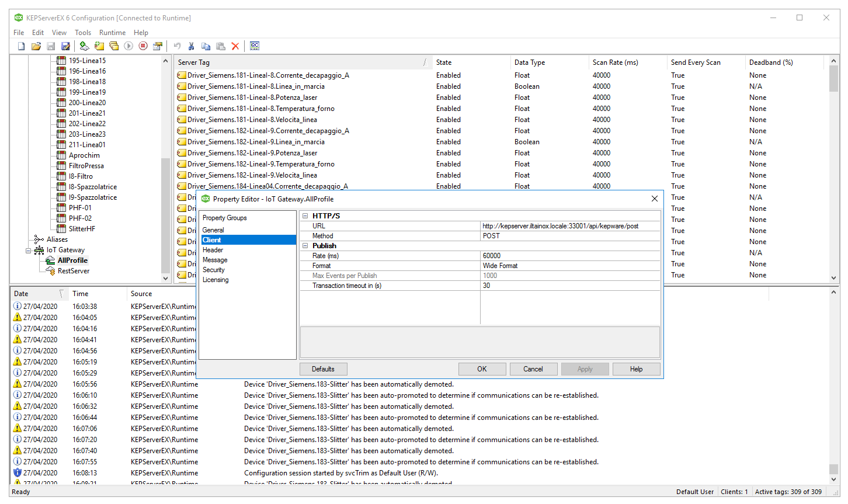This screenshot has width=848, height=504.
Task: Select the Message property group
Action: [x=215, y=260]
